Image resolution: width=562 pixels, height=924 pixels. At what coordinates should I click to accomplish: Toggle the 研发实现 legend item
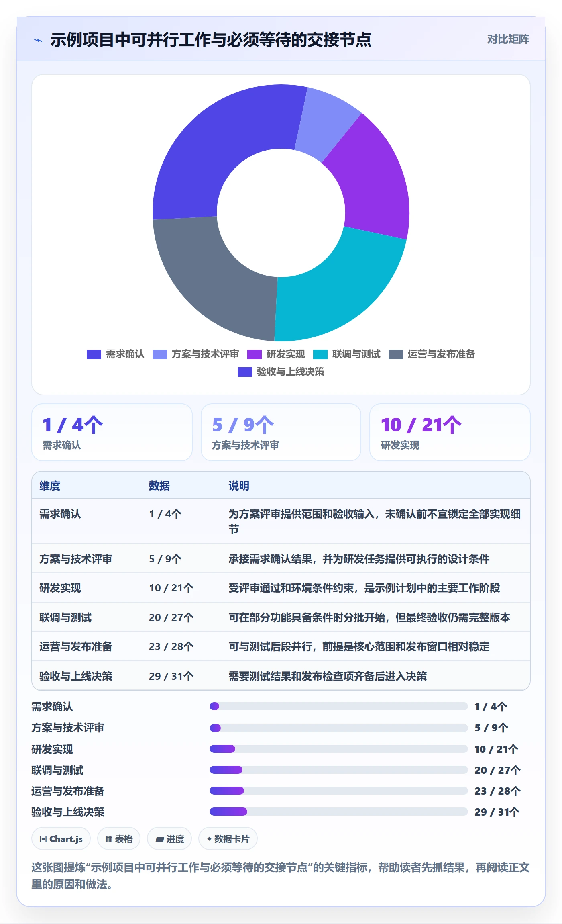tap(276, 354)
